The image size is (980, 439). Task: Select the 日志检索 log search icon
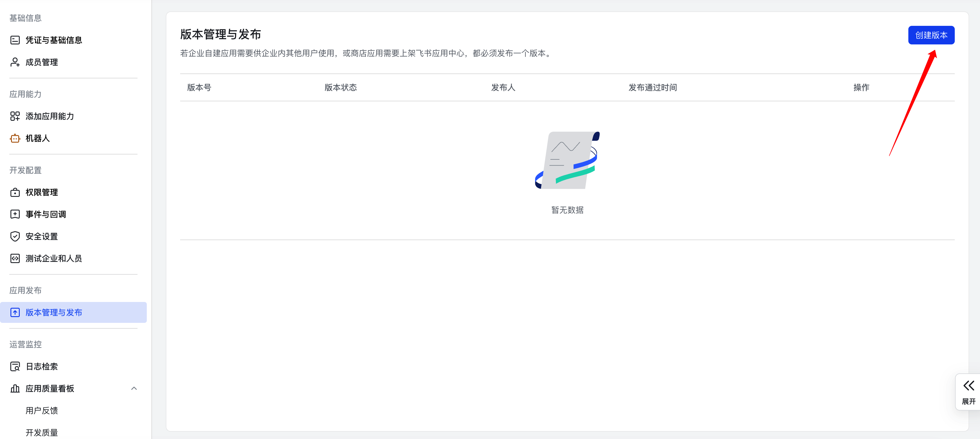click(15, 366)
